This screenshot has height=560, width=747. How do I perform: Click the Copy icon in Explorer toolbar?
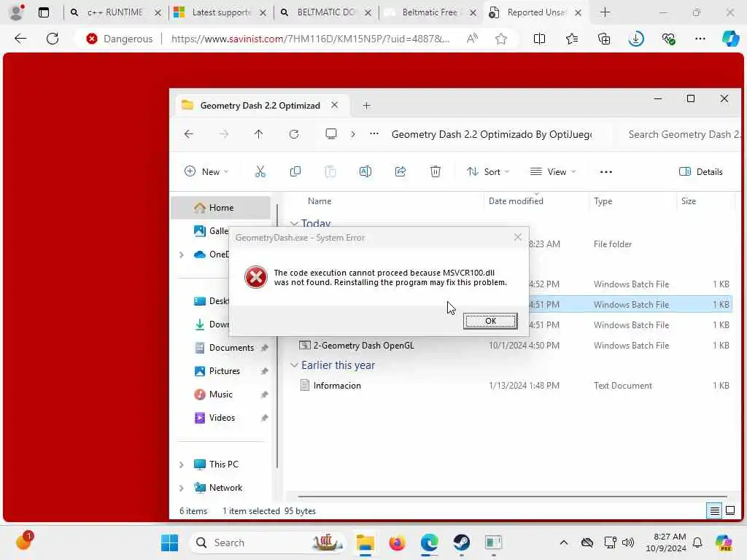pos(295,171)
